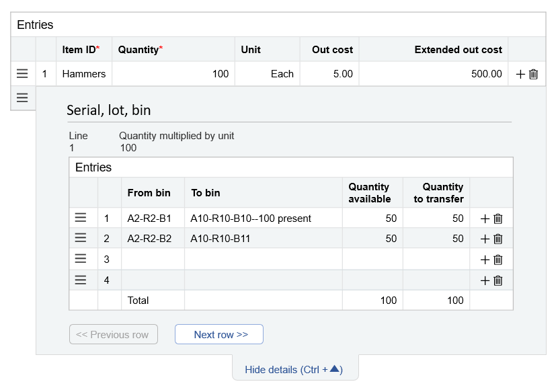Go to Next row
This screenshot has height=392, width=558.
coord(218,335)
